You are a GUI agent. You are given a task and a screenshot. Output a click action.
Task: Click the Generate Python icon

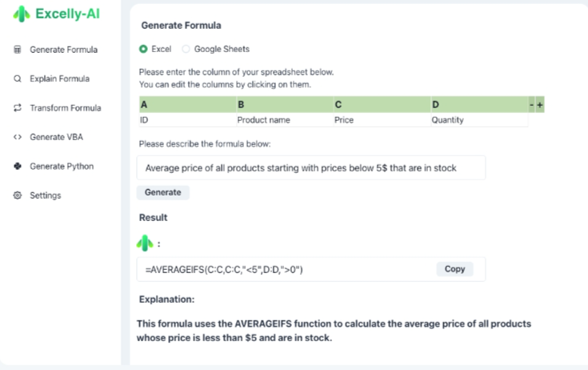[x=17, y=166]
